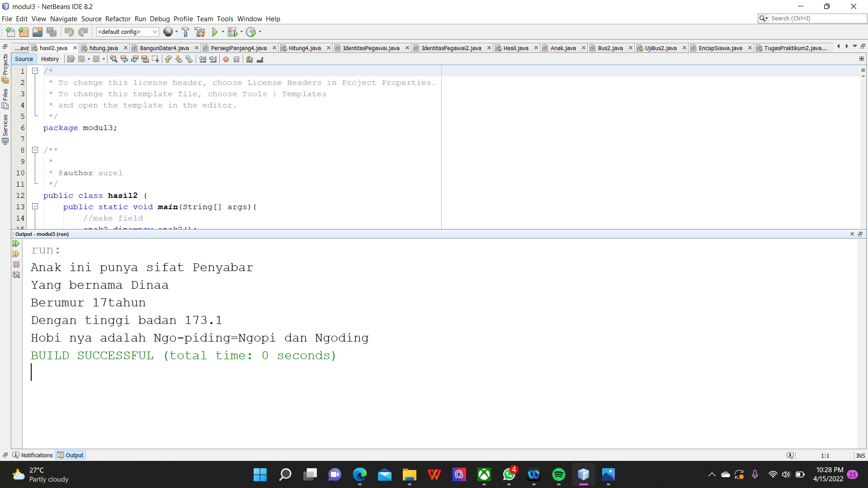Switch the editor to History view
Screen dimensions: 868x488
point(50,59)
